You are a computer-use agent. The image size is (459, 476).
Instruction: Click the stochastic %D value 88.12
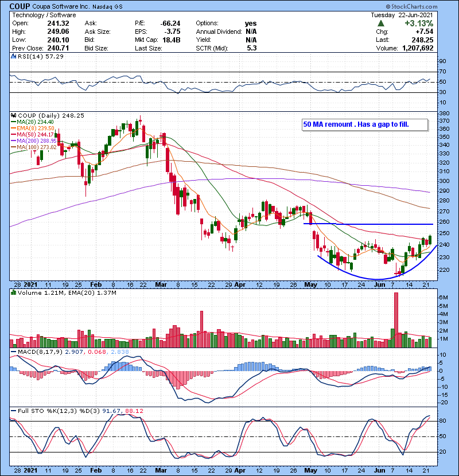coord(134,411)
